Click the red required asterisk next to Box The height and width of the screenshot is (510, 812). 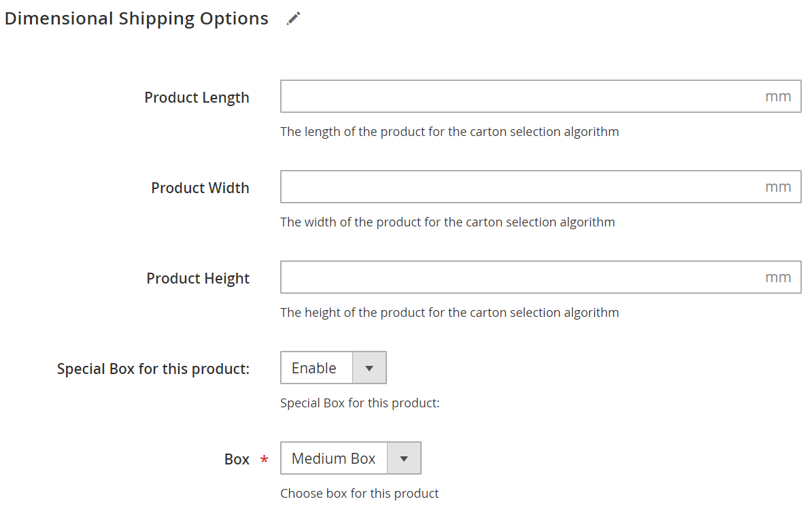pyautogui.click(x=264, y=459)
